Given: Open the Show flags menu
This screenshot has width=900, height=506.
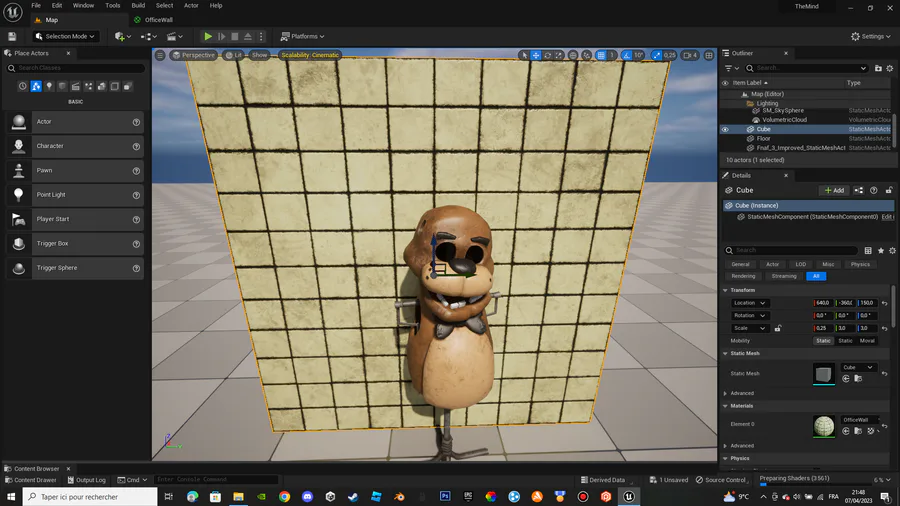Looking at the screenshot, I should pyautogui.click(x=259, y=55).
